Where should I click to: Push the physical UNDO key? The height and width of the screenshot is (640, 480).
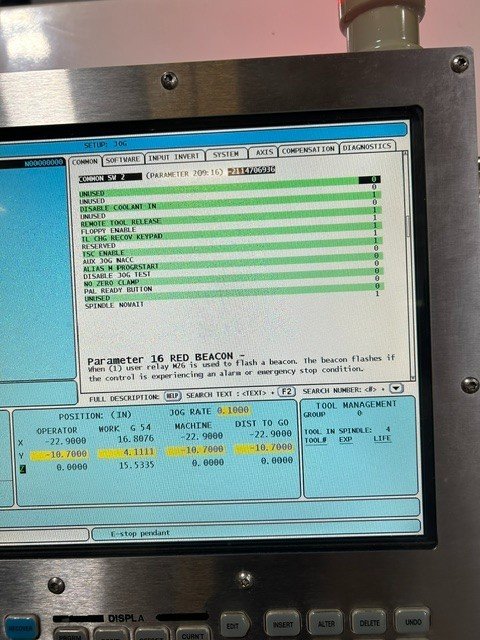pos(413,621)
